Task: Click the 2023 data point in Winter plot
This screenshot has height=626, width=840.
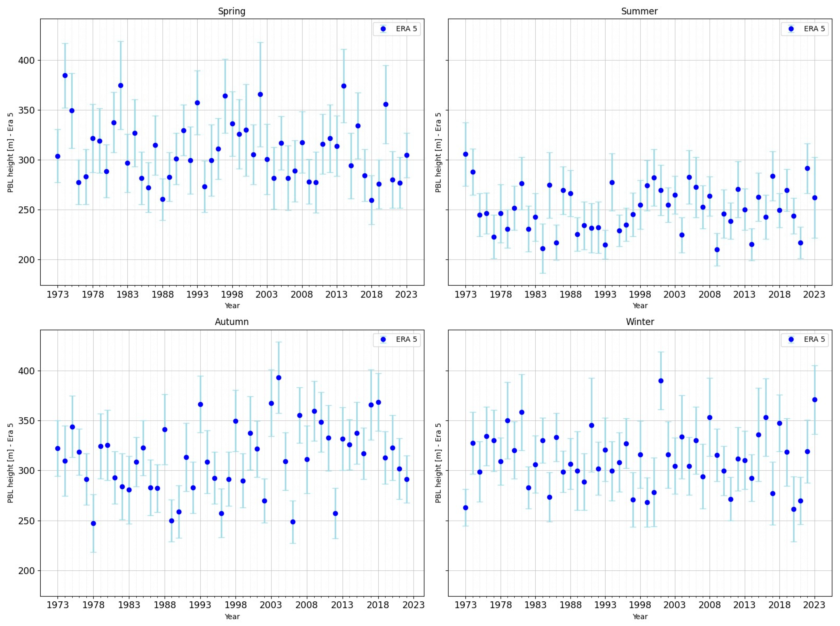Action: [x=815, y=400]
